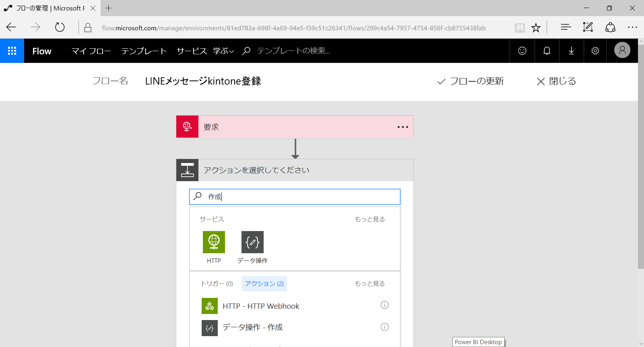Click フローの更新 to save the flow
Viewport: 644px width, 347px height.
click(471, 81)
